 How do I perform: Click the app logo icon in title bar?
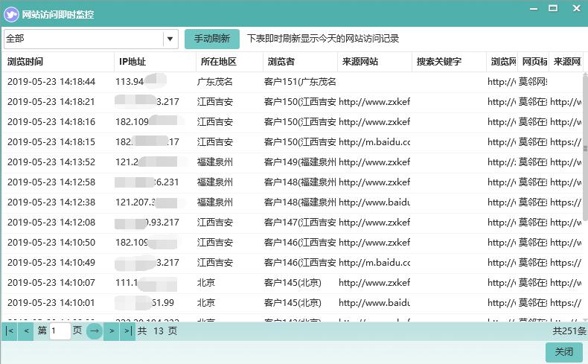(11, 15)
